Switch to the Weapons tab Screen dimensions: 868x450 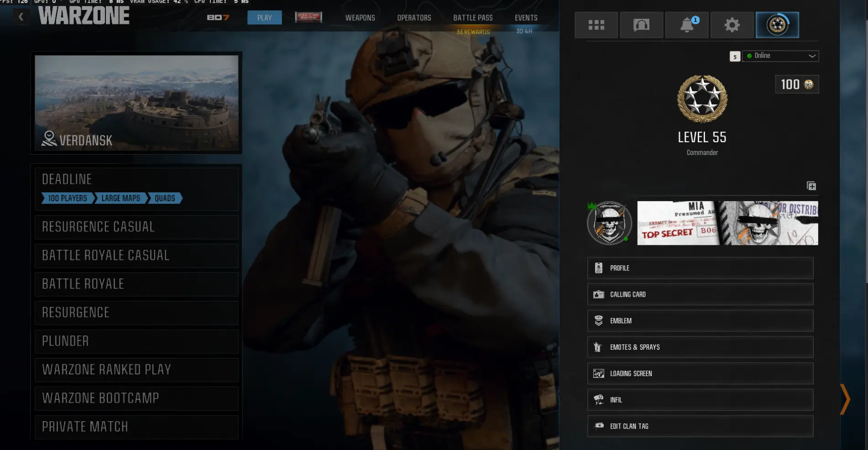pos(360,18)
